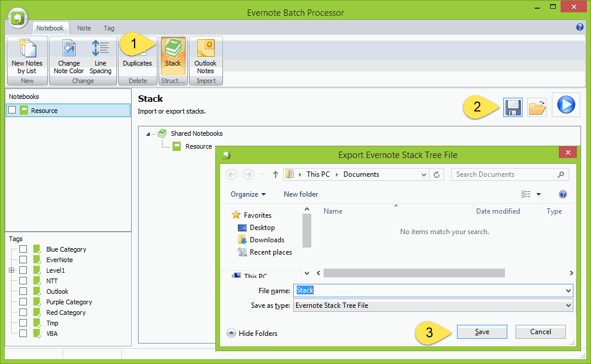
Task: Open ribbon help question mark icon
Action: click(x=579, y=27)
